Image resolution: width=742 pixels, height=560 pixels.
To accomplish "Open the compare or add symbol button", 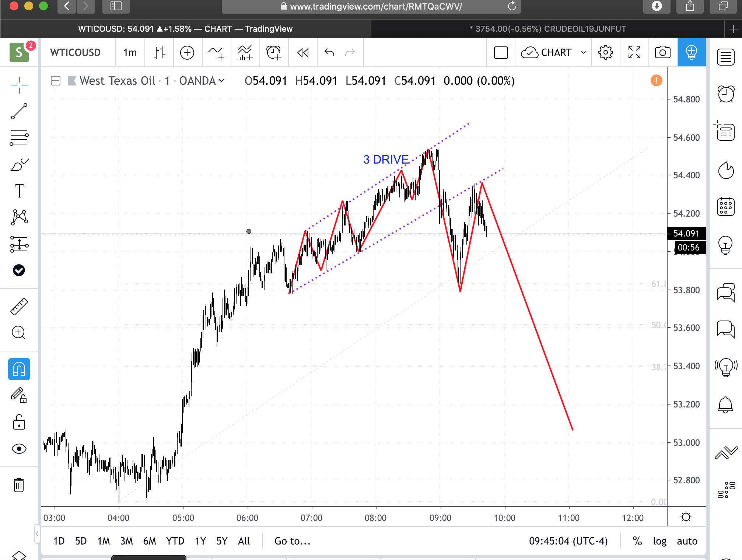I will coord(187,53).
